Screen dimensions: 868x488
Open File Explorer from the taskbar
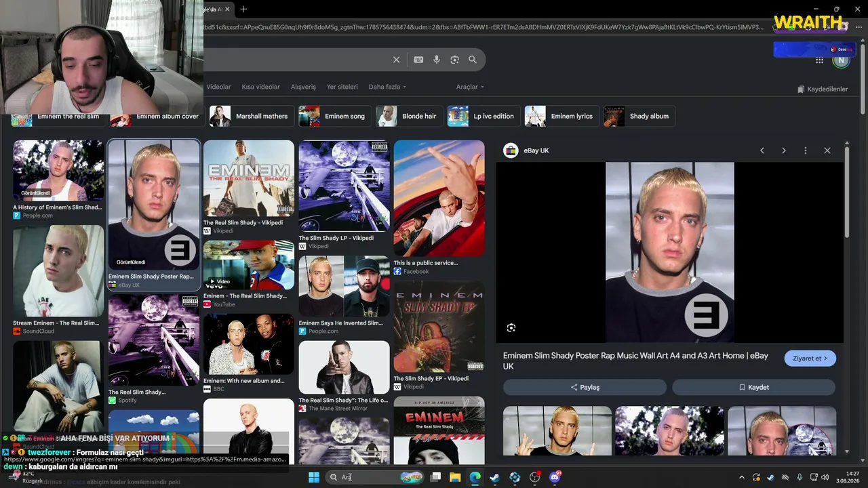455,477
